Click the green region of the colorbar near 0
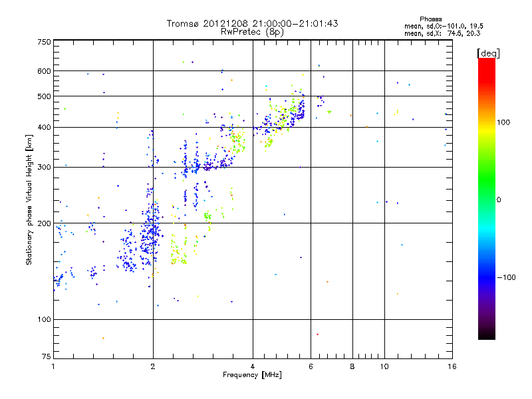The width and height of the screenshot is (532, 399). point(487,190)
